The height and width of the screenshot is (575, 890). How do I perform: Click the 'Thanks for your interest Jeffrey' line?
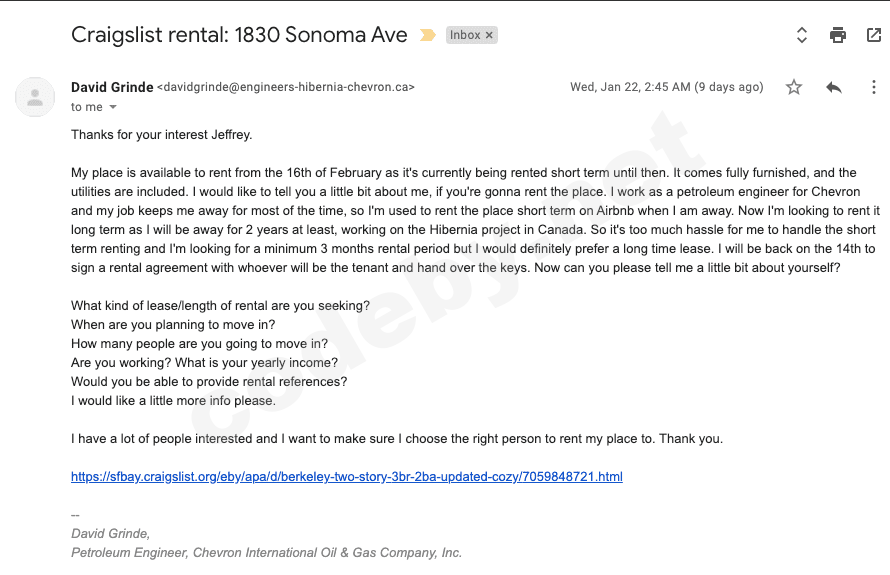[161, 134]
